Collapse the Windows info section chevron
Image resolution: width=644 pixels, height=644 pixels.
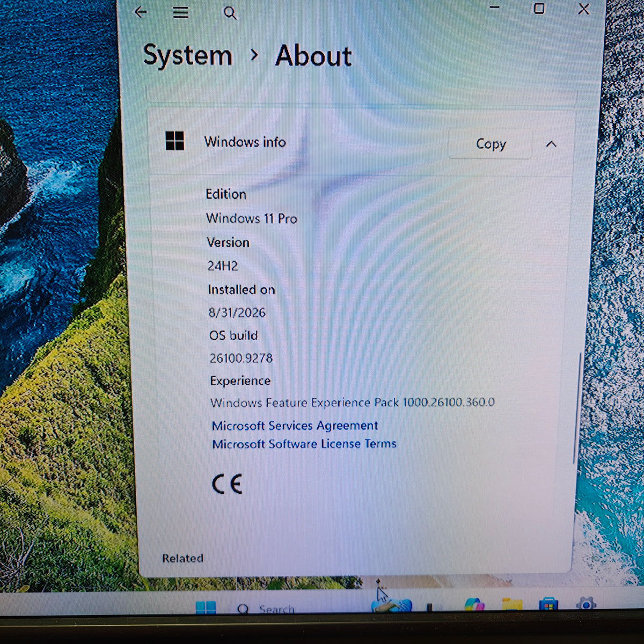(551, 144)
